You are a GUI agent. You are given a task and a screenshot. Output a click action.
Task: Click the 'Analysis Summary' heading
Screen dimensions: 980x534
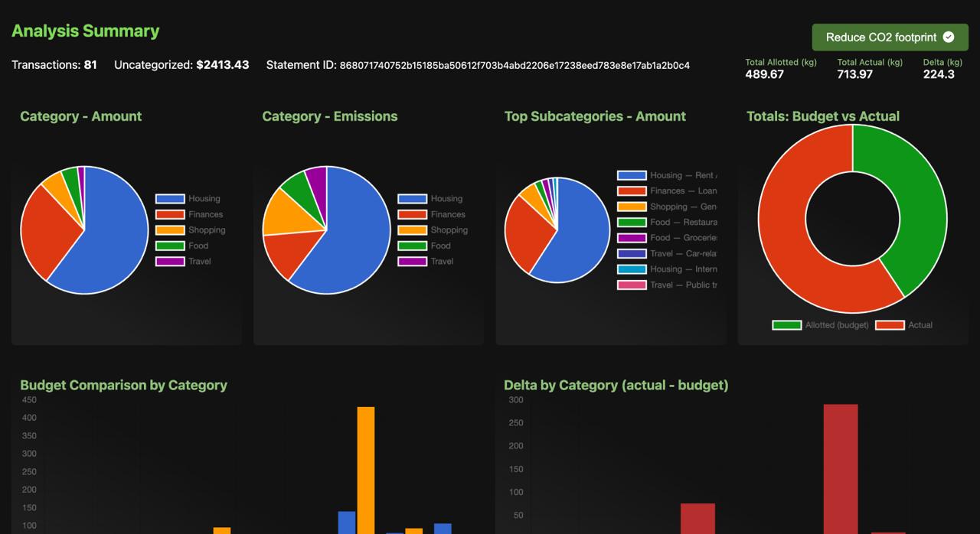point(86,31)
